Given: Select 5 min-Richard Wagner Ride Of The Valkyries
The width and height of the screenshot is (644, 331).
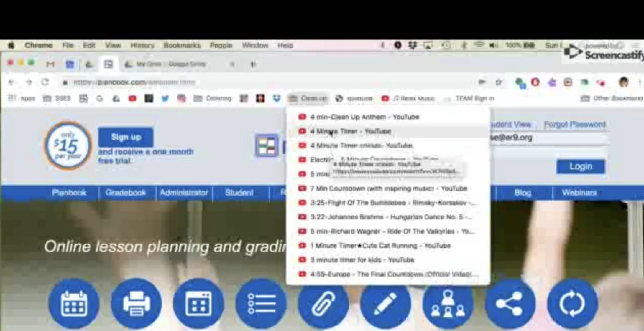Looking at the screenshot, I should coord(388,231).
